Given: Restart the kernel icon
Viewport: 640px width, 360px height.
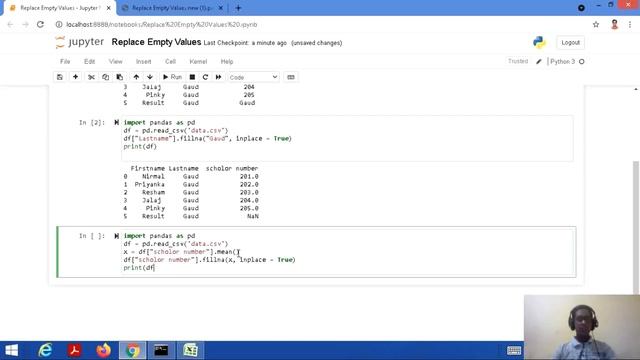Looking at the screenshot, I should 205,77.
